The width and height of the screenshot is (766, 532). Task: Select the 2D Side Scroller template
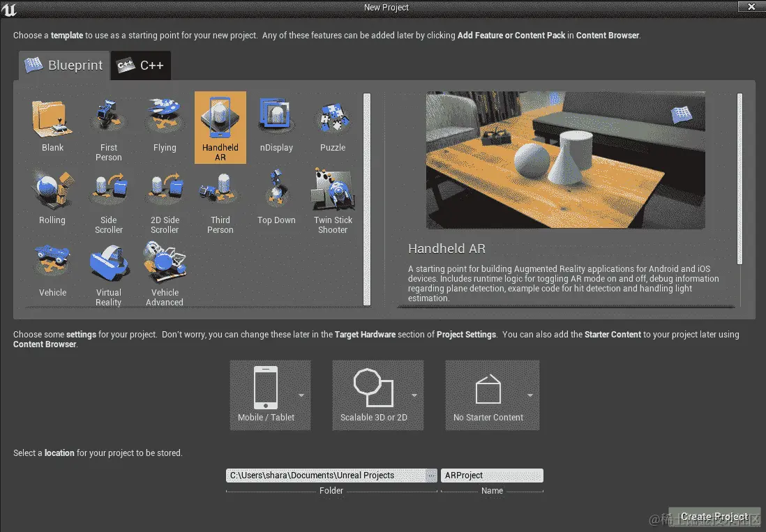pos(165,199)
